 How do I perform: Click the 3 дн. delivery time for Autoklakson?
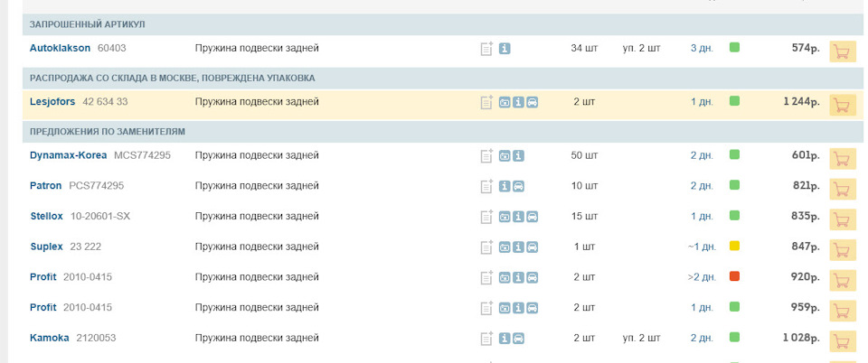click(702, 48)
